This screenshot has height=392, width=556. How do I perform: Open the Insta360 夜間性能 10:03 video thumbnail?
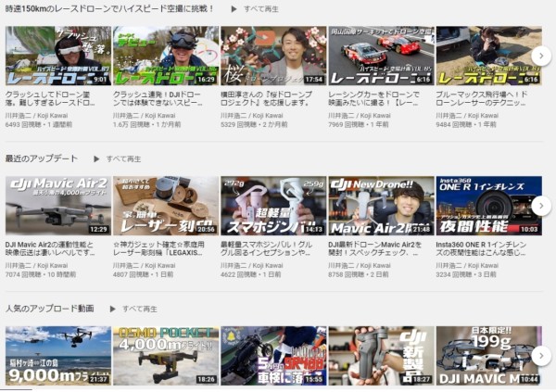tap(487, 206)
